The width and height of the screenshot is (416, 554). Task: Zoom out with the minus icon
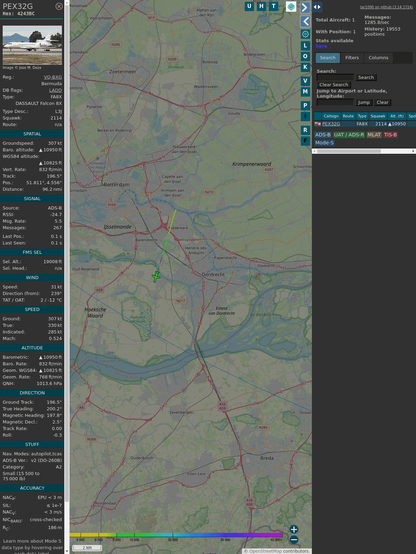pos(294,540)
